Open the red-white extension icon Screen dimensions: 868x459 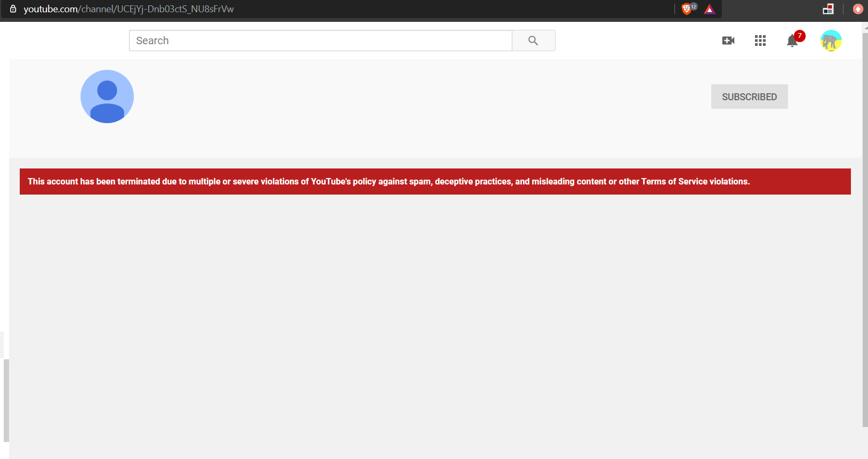click(x=828, y=9)
